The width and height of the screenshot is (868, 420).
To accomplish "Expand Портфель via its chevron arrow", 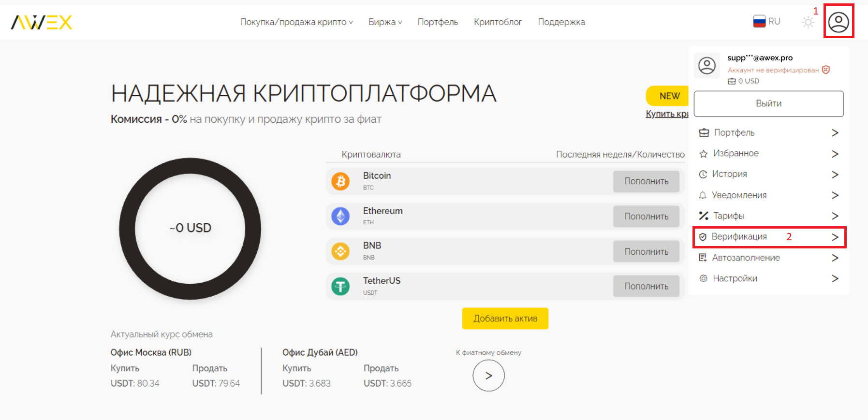I will click(835, 133).
